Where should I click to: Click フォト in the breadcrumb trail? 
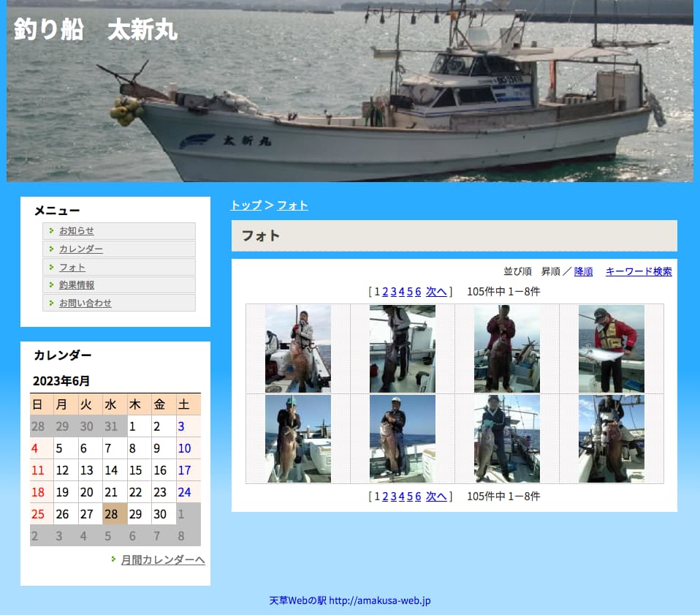[292, 205]
